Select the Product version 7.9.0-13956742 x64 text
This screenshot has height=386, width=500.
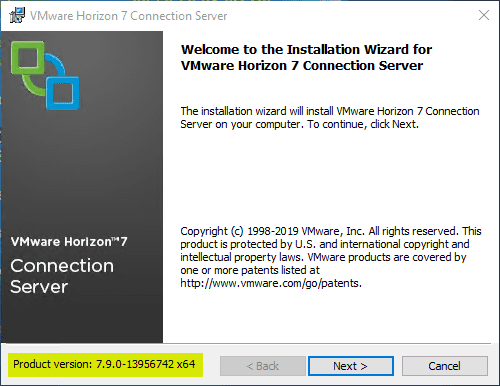(104, 364)
